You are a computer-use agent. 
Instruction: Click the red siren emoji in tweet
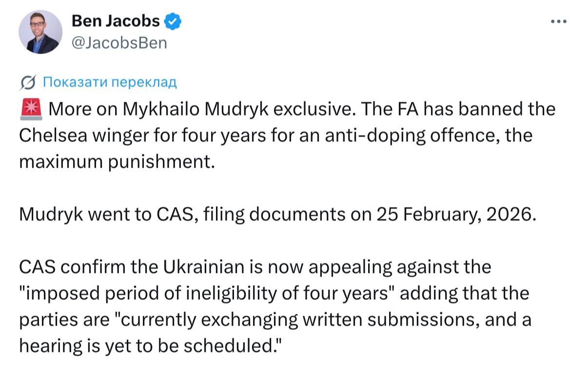pyautogui.click(x=31, y=109)
